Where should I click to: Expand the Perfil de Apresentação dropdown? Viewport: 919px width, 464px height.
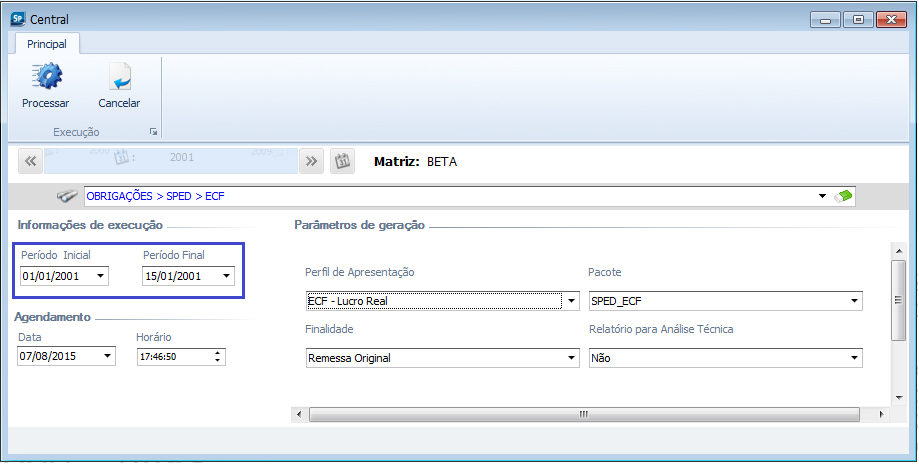(x=572, y=300)
